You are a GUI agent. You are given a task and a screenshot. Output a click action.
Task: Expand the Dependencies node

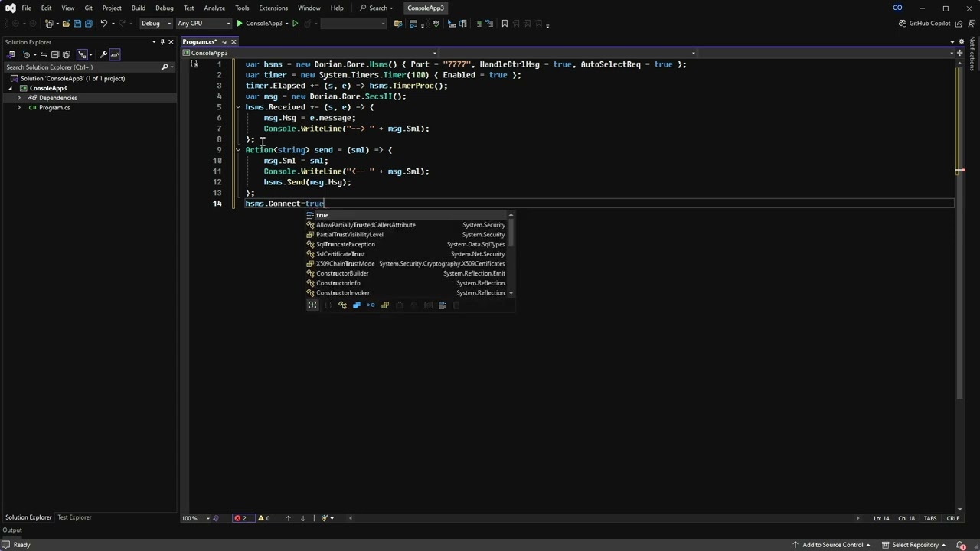coord(19,98)
